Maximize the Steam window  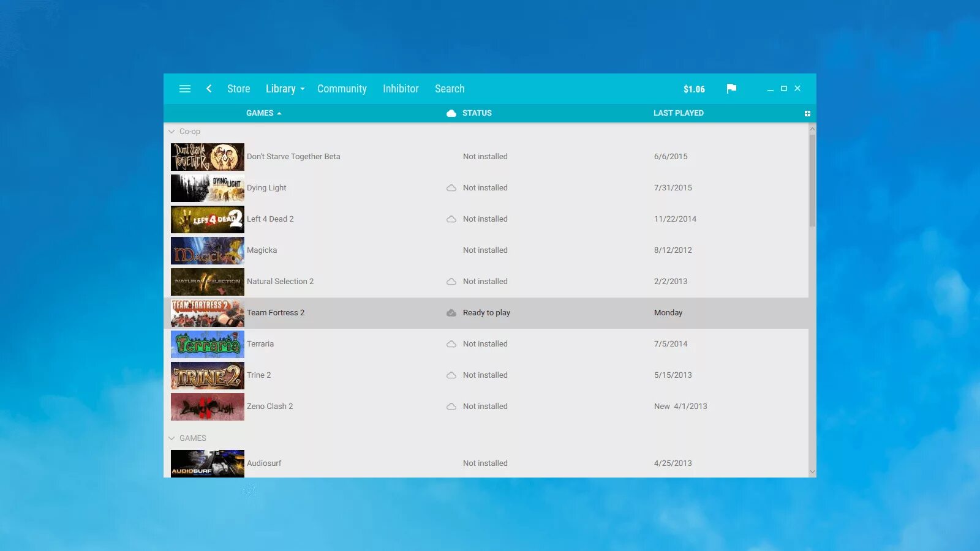784,89
